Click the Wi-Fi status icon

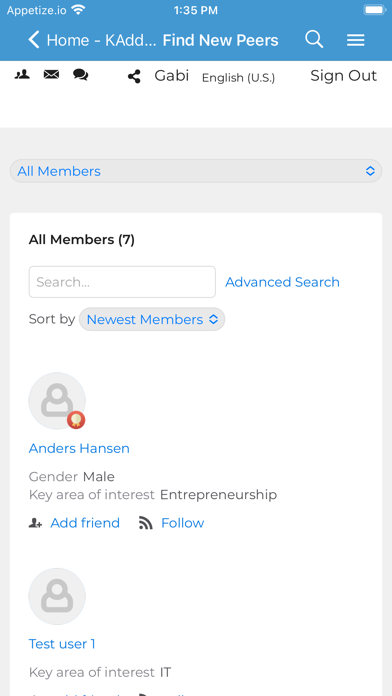pos(78,9)
